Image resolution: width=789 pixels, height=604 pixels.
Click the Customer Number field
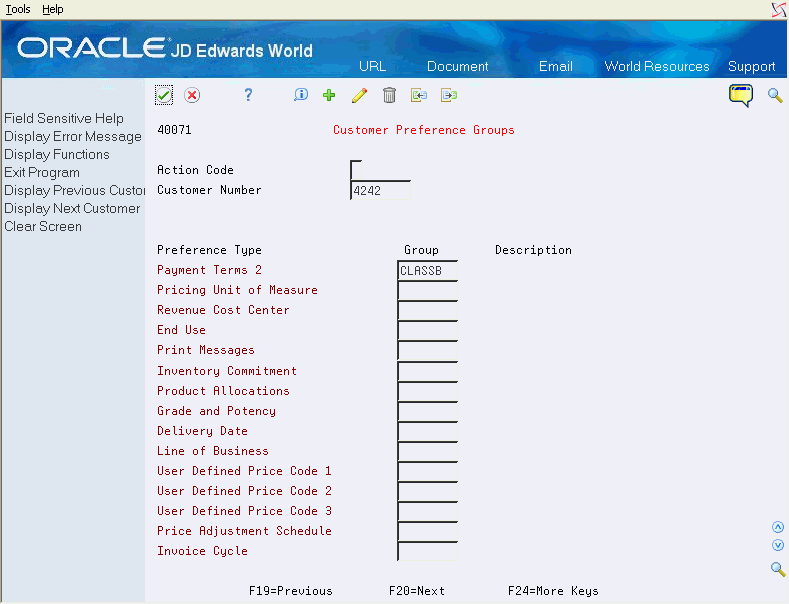point(380,190)
